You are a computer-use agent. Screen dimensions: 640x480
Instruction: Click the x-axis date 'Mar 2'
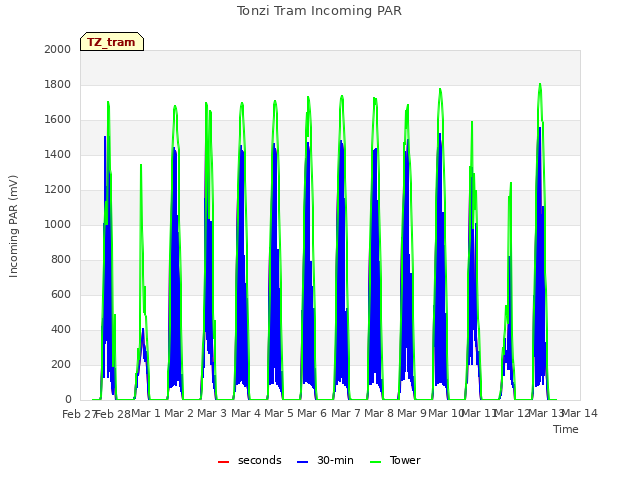tap(179, 413)
